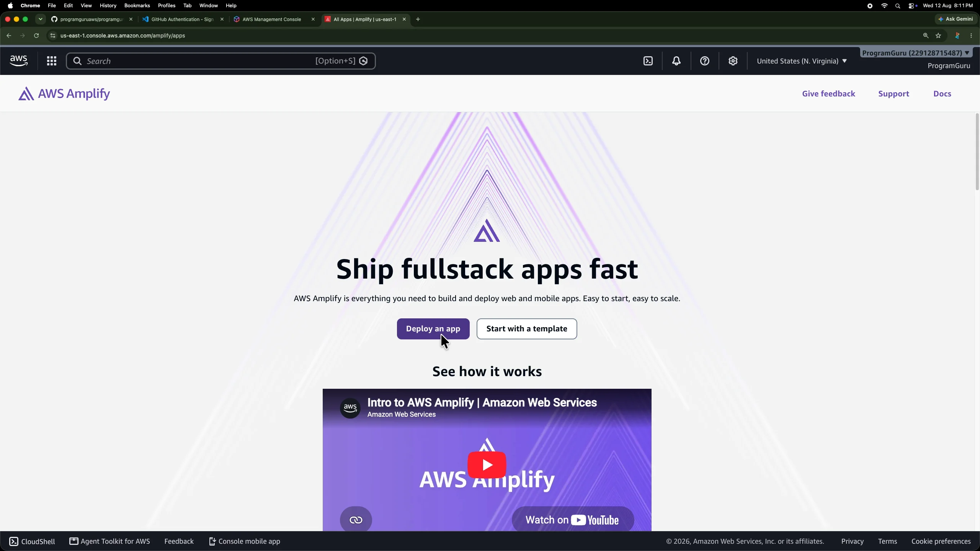Click the site information icon in address bar
The width and height of the screenshot is (980, 551).
pos(53,36)
